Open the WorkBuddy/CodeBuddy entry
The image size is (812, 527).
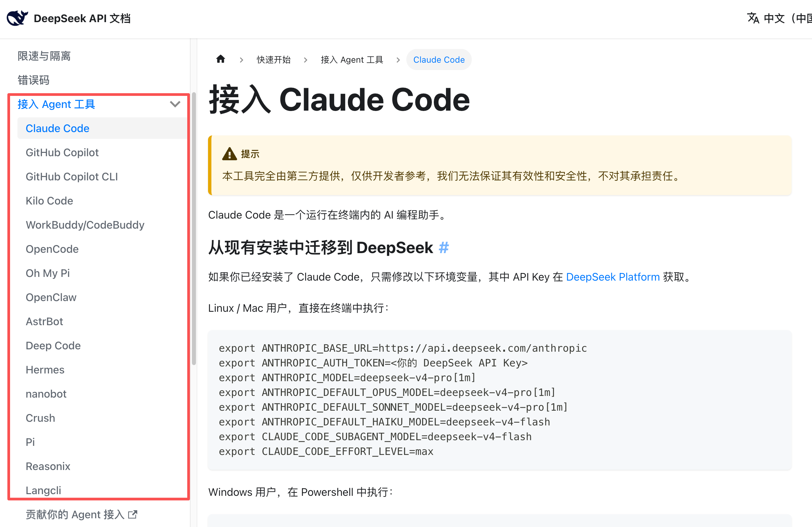(85, 225)
